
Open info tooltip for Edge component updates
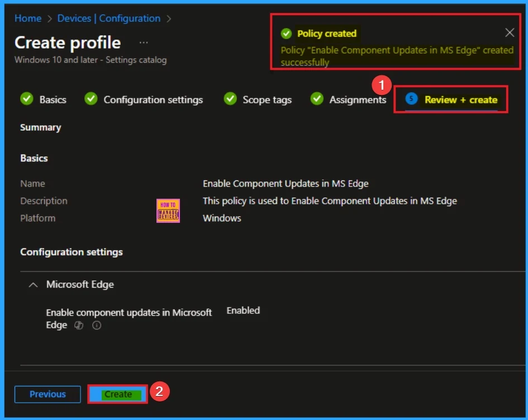[x=97, y=326]
